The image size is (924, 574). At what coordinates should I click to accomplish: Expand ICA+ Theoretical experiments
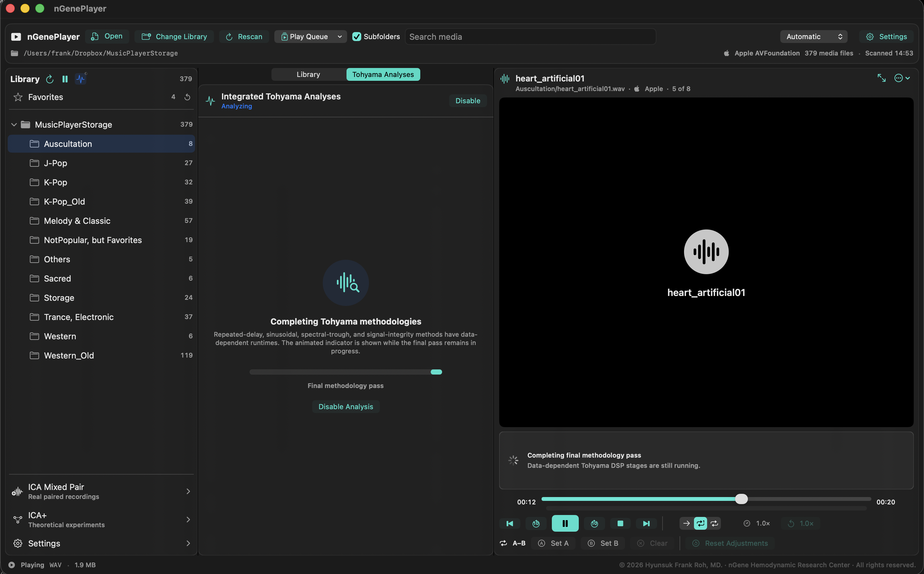coord(101,520)
